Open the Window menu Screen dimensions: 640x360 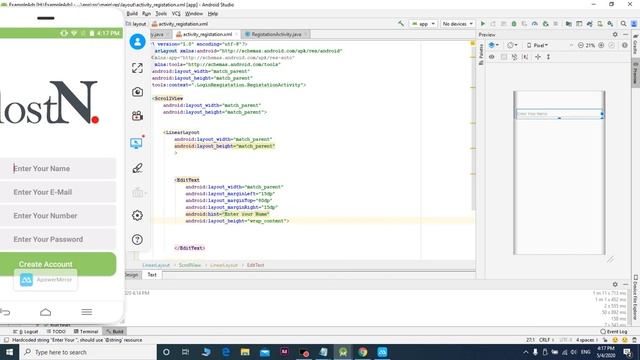tap(193, 13)
